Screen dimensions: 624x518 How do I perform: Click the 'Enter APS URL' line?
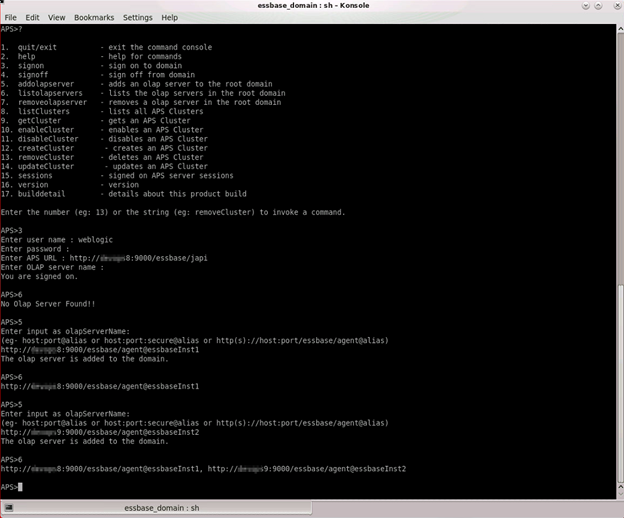(104, 258)
